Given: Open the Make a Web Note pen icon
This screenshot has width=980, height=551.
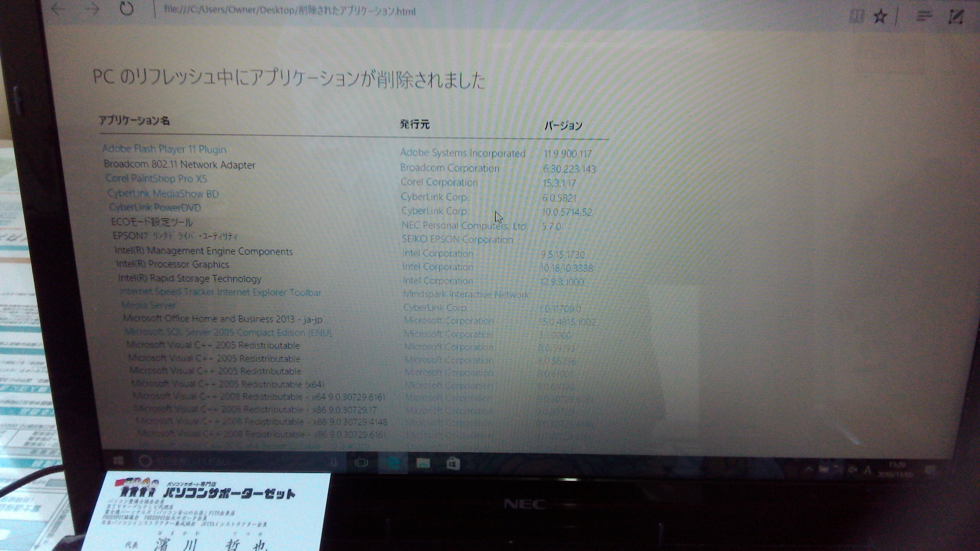Looking at the screenshot, I should [x=955, y=17].
